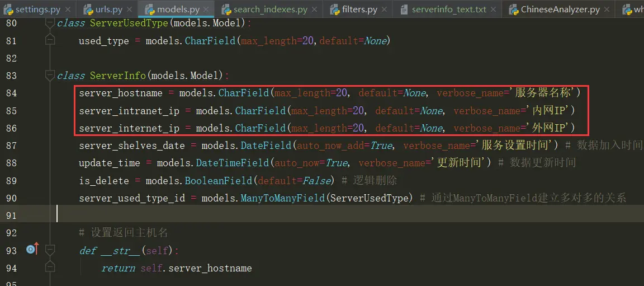Click line number 84 in the gutter
This screenshot has height=286, width=644.
(x=12, y=93)
